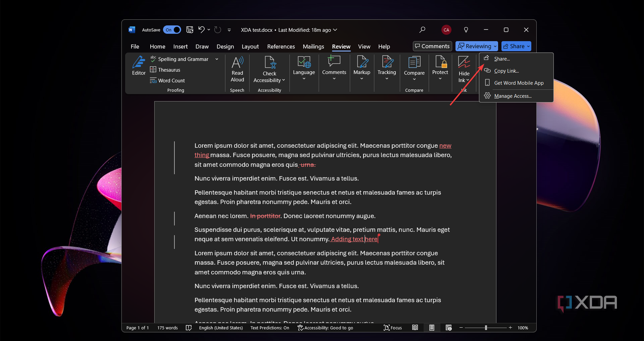Click the proofing book icon in status bar
This screenshot has width=644, height=341.
[188, 328]
